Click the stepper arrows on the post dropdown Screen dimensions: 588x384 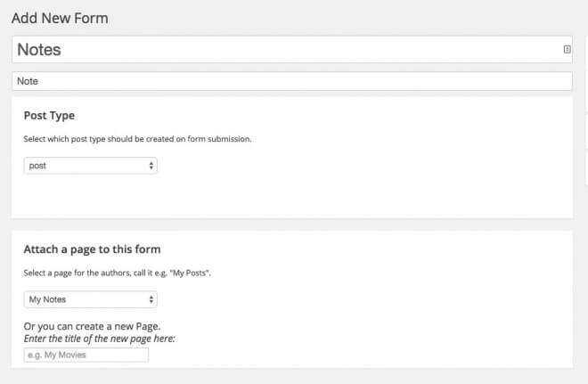pyautogui.click(x=151, y=166)
